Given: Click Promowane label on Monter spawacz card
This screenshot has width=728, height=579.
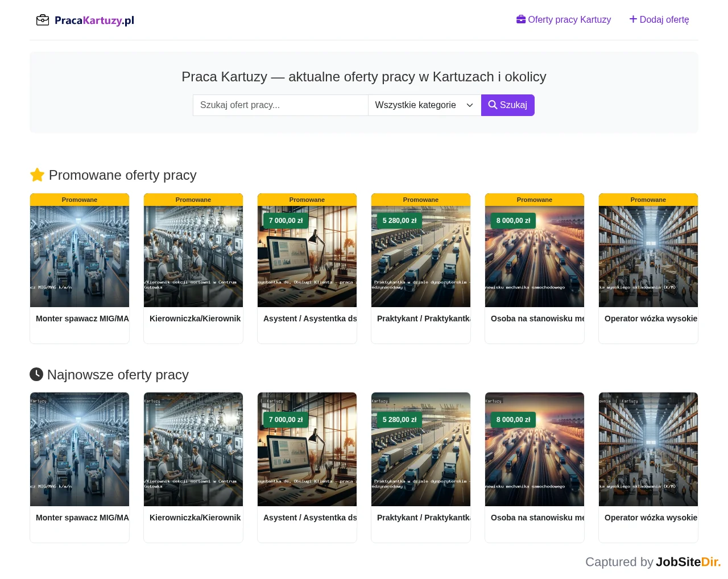Looking at the screenshot, I should coord(80,200).
